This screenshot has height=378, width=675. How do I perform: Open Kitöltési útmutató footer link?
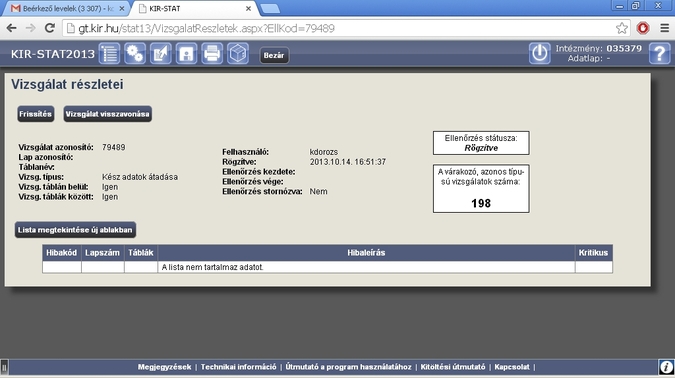[453, 367]
